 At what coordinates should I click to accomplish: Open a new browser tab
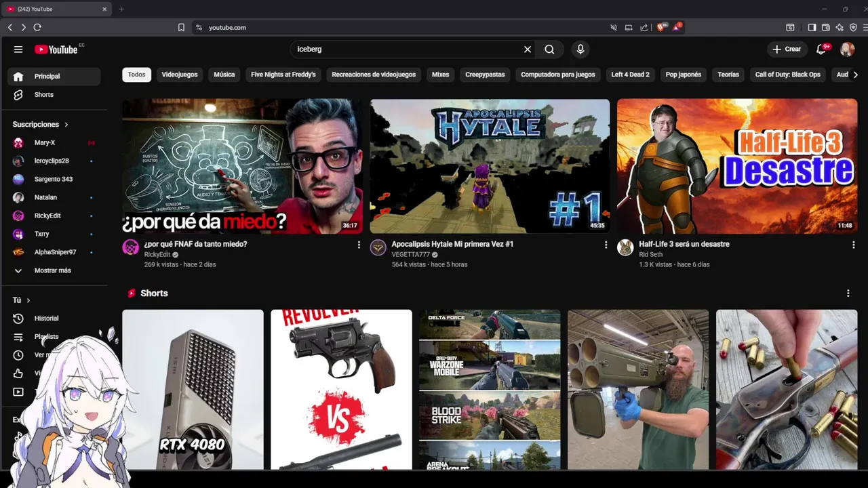tap(121, 9)
